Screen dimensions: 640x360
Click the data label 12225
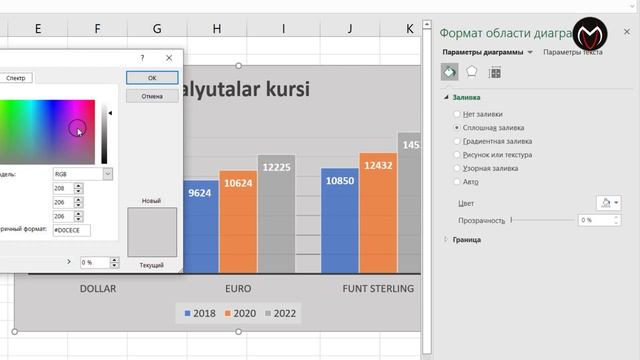coord(277,167)
